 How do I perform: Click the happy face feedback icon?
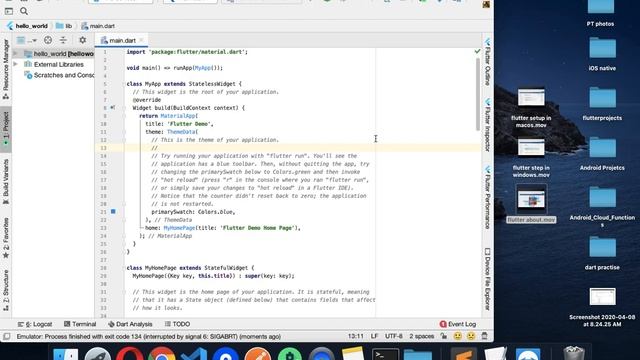point(458,336)
